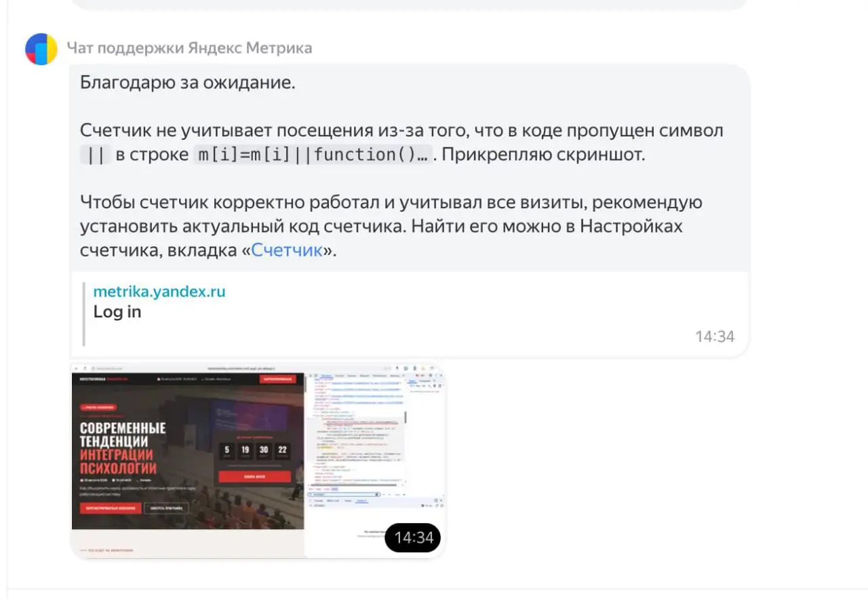Click the sender name 'Чат поддержки Яндекс Метрика'
Viewport: 868px width, 599px height.
point(189,48)
